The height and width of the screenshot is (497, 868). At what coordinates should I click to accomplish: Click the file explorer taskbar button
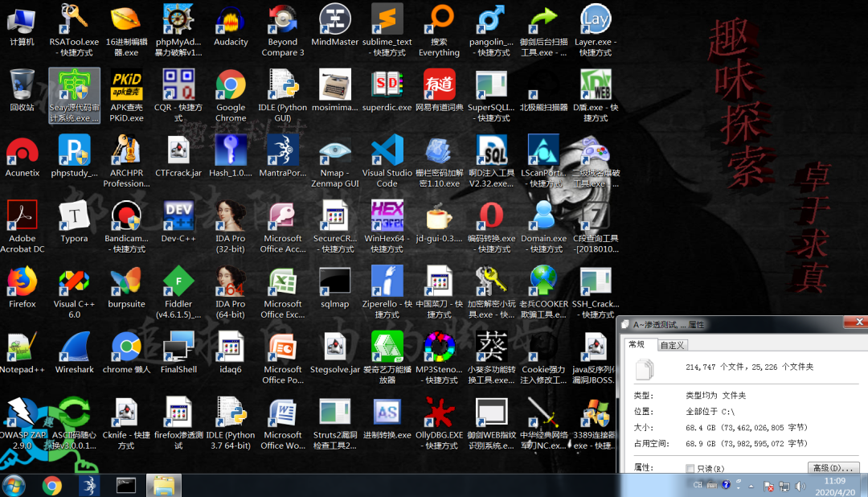tap(164, 486)
